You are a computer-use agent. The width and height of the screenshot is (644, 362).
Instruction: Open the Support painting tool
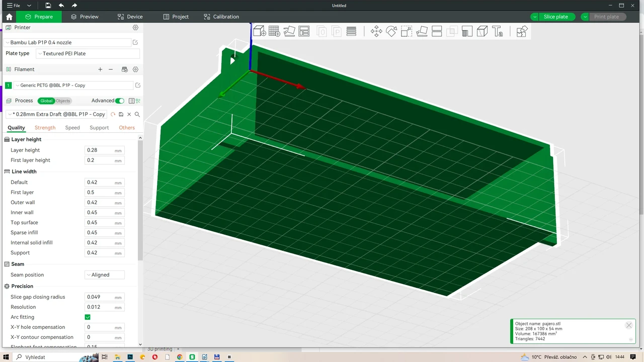467,32
